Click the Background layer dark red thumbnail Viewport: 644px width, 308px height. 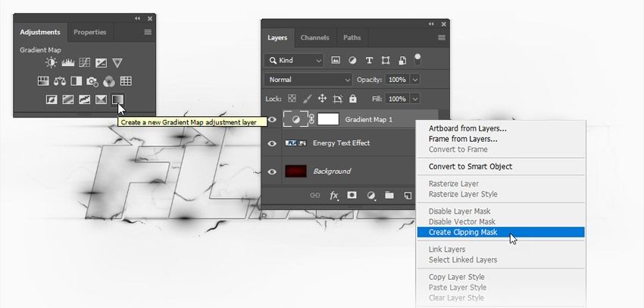coord(295,171)
